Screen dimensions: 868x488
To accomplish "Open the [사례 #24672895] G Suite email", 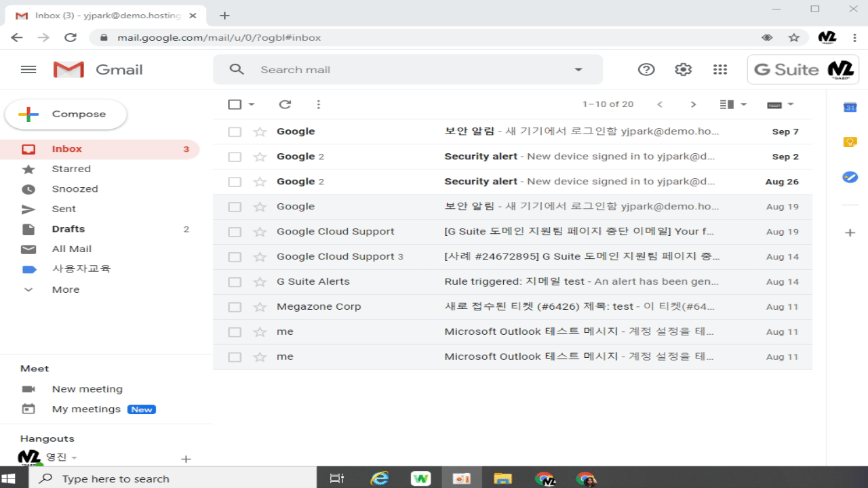I will pos(513,257).
